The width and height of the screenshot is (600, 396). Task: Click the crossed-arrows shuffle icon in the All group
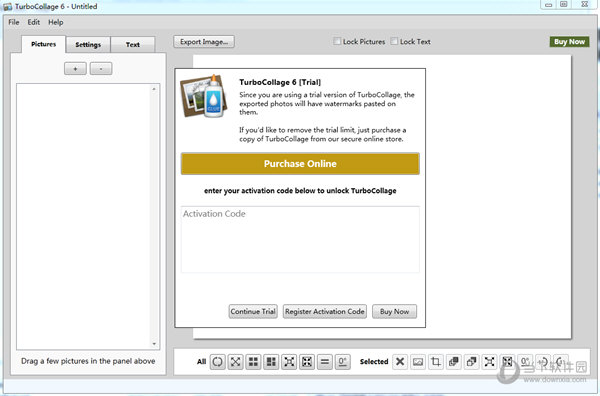pyautogui.click(x=235, y=362)
